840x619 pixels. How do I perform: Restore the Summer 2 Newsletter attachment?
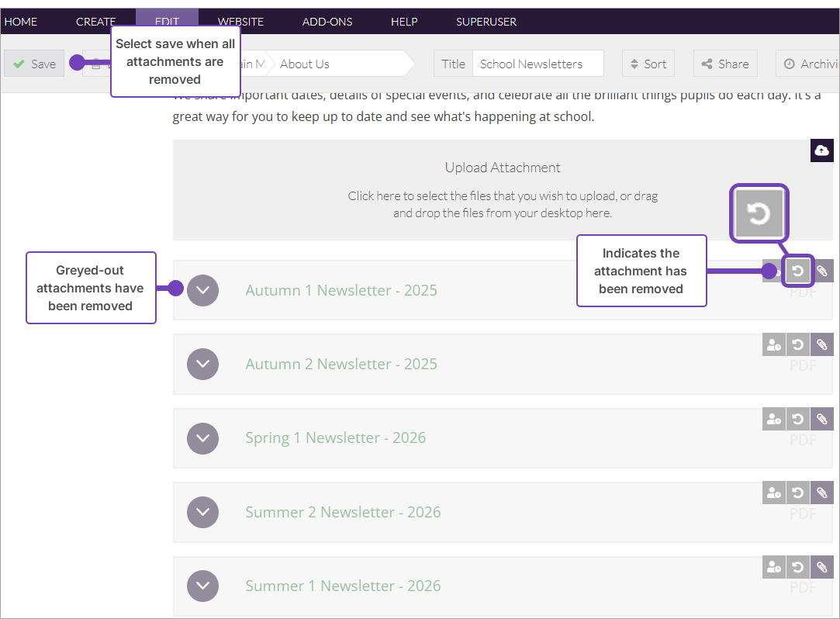pyautogui.click(x=797, y=493)
